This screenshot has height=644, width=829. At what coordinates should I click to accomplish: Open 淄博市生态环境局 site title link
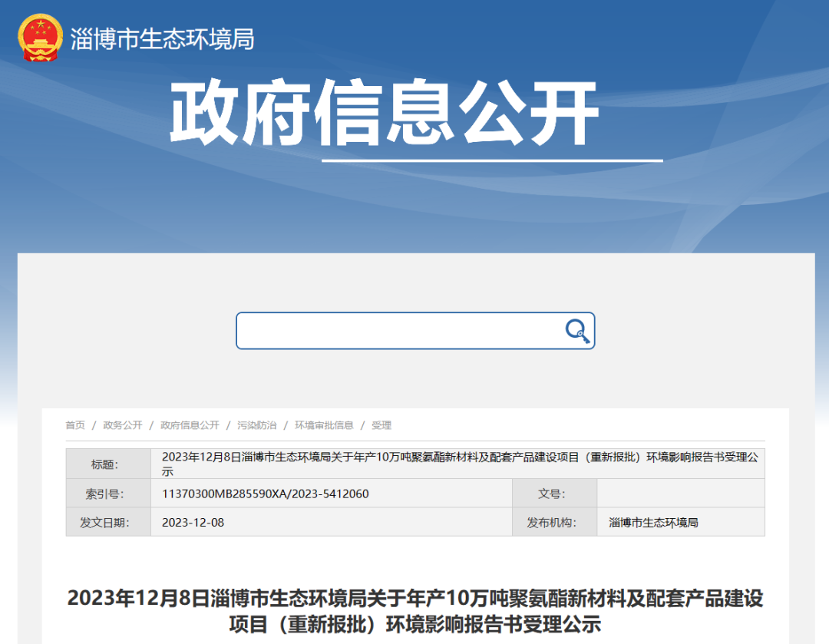162,38
